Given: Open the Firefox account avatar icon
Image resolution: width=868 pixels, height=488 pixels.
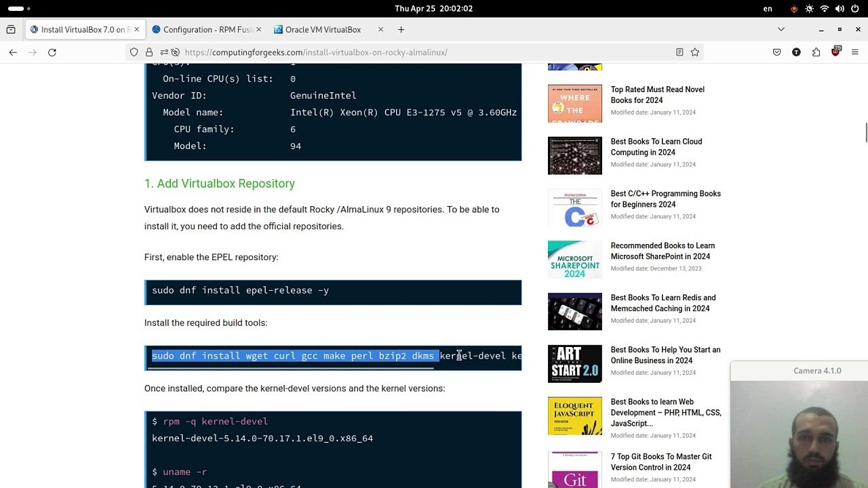Looking at the screenshot, I should pos(796,52).
